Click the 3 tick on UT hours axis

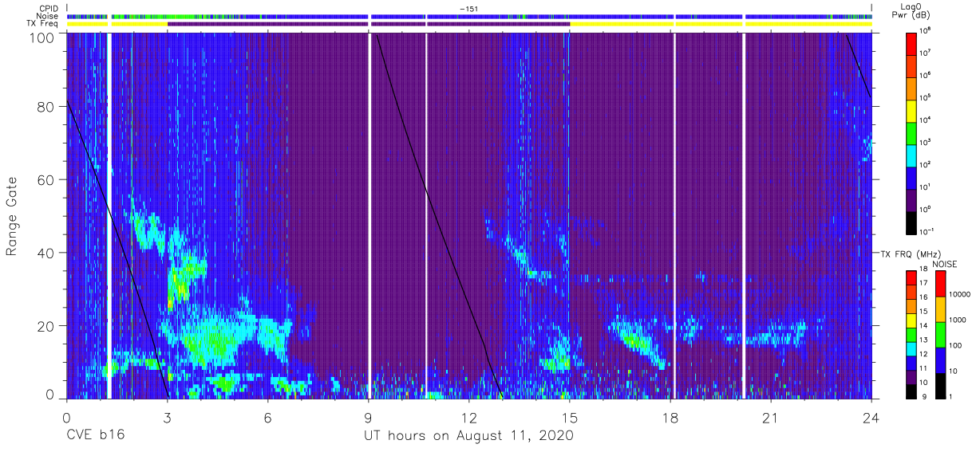click(168, 418)
